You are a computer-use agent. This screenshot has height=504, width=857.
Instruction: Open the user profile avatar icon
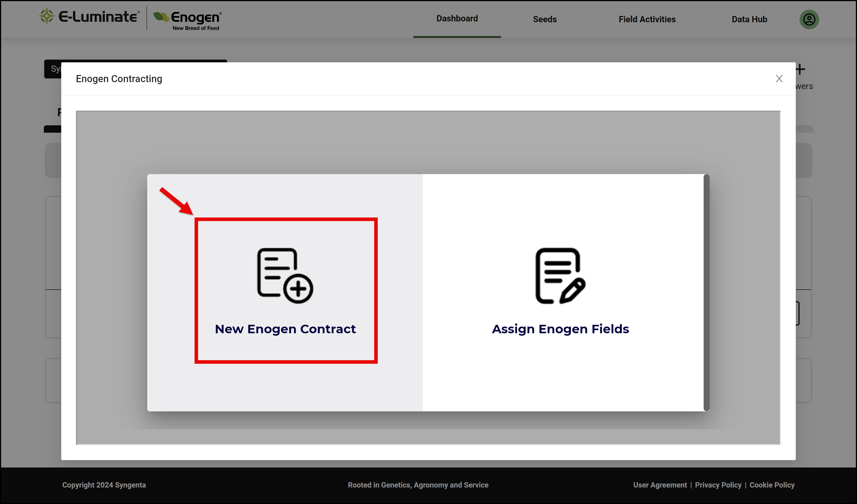809,19
